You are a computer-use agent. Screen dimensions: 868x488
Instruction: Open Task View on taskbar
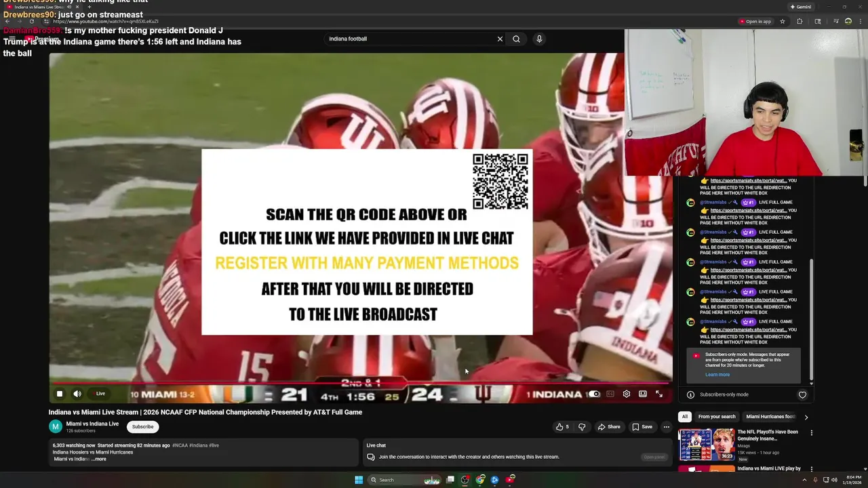[450, 480]
